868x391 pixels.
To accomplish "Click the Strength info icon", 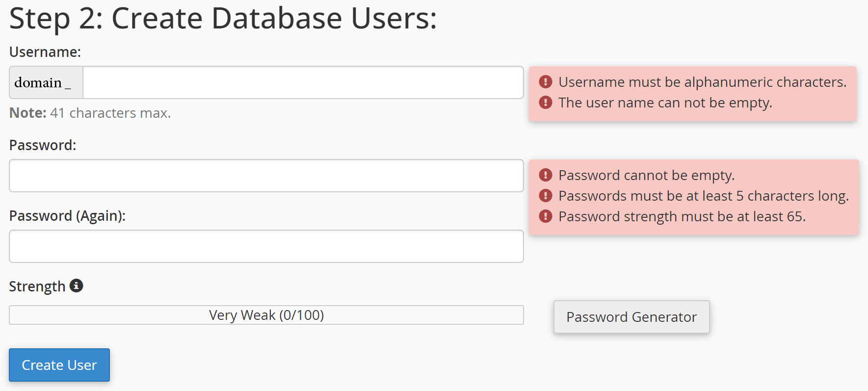I will pos(76,286).
